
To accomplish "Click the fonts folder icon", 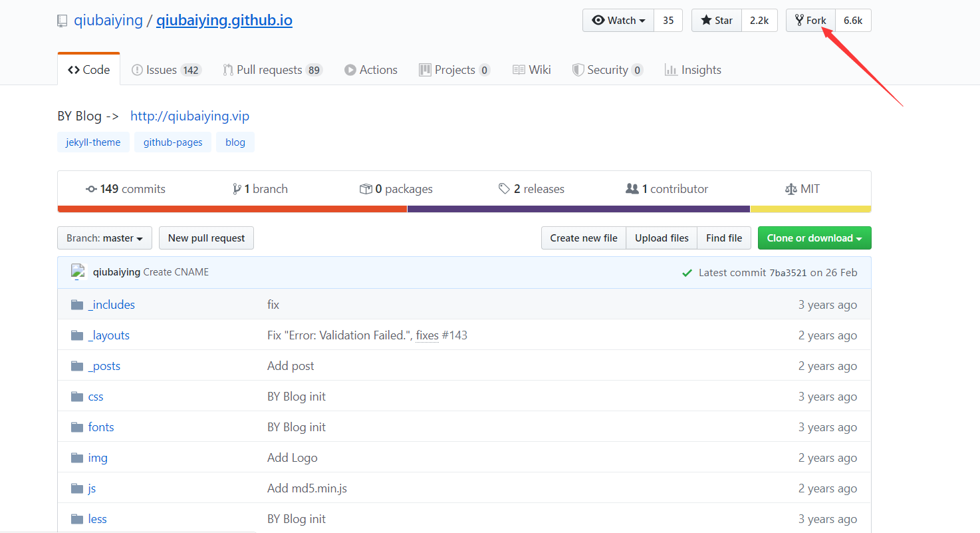I will (77, 427).
